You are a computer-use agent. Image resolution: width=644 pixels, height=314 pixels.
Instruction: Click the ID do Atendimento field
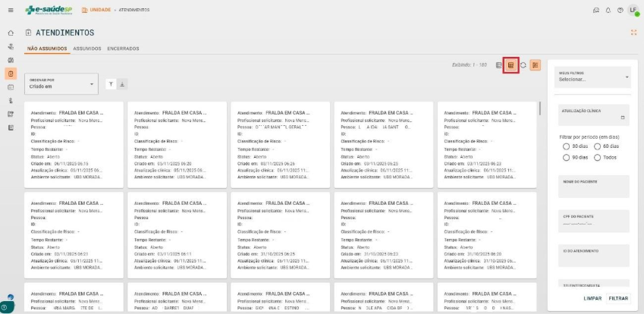pos(593,256)
